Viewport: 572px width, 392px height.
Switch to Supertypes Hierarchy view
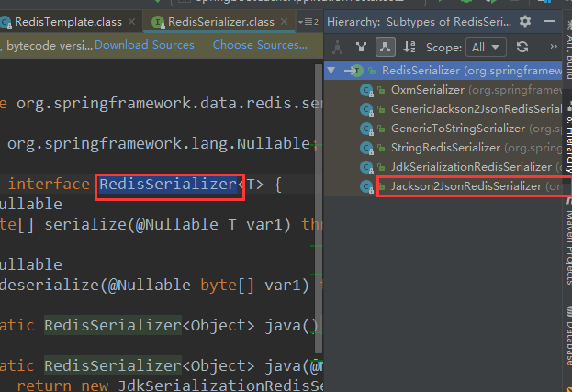[x=361, y=47]
